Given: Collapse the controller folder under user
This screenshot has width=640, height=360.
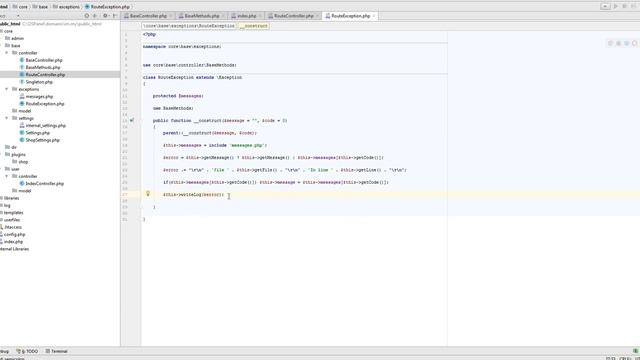Looking at the screenshot, I should 7,176.
